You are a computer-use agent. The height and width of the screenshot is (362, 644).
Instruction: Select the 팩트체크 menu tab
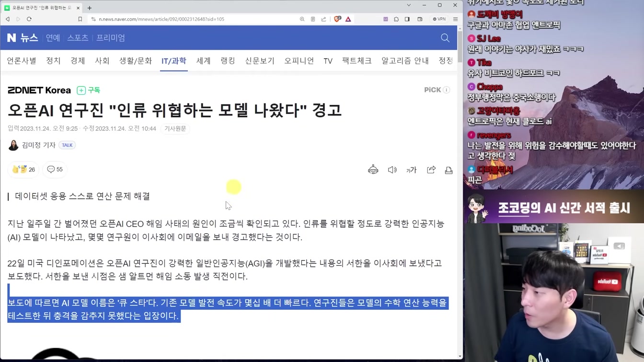point(357,61)
